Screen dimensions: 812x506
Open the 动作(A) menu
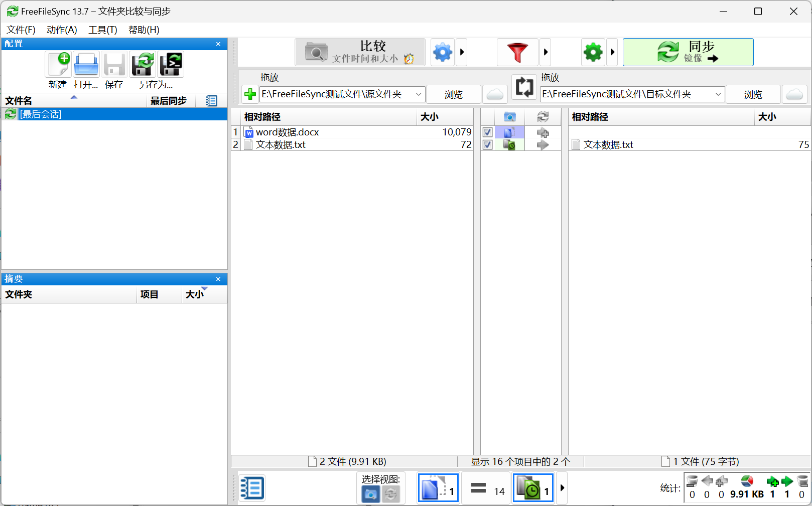pos(61,30)
